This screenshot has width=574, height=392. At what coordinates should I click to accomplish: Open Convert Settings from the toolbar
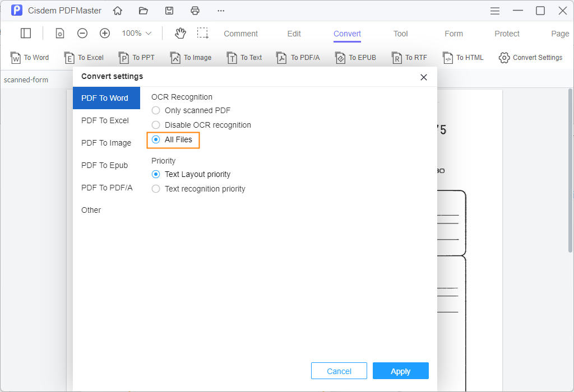[x=530, y=57]
